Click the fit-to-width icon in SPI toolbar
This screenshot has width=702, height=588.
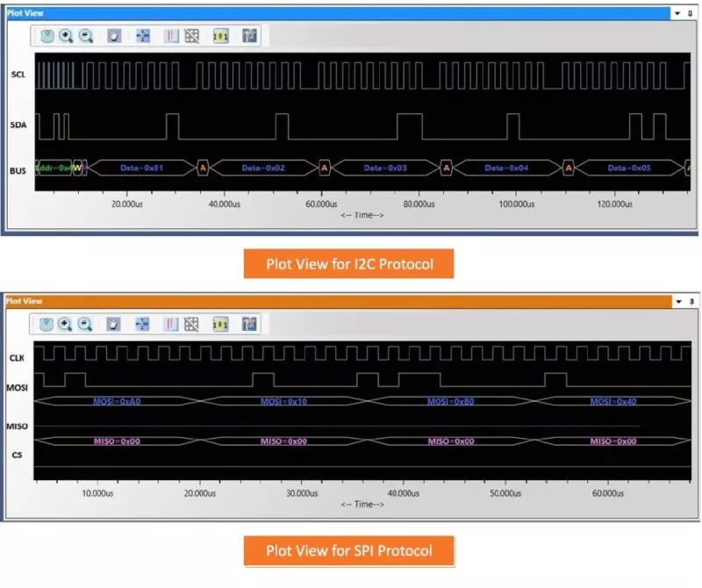coord(143,324)
